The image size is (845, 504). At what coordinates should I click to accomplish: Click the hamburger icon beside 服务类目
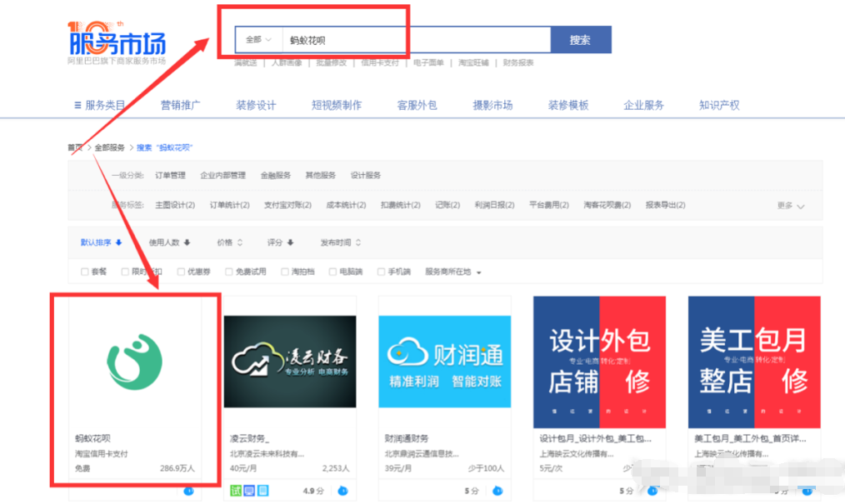[x=79, y=104]
